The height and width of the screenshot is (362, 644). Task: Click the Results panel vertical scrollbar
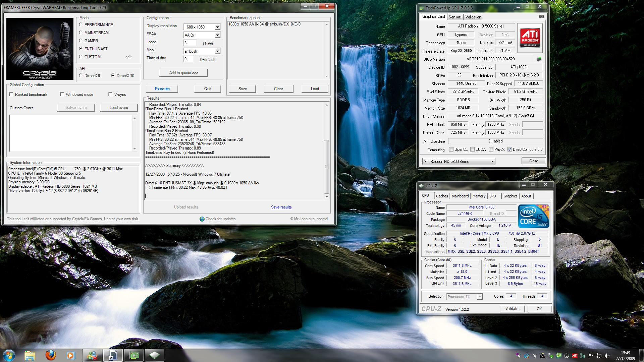(x=327, y=150)
